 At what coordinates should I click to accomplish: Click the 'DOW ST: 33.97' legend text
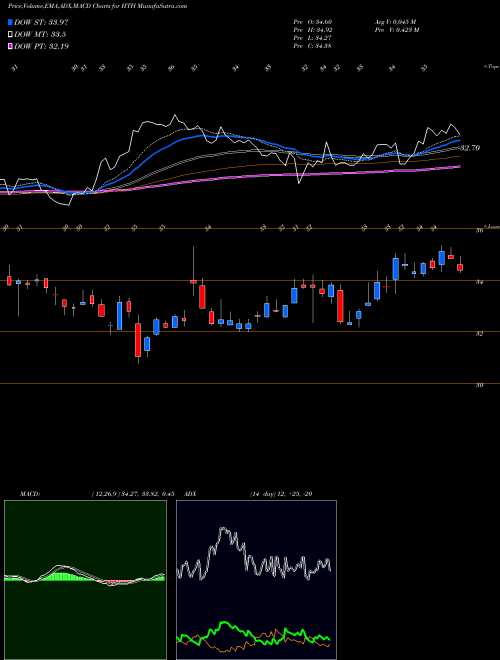tap(41, 22)
